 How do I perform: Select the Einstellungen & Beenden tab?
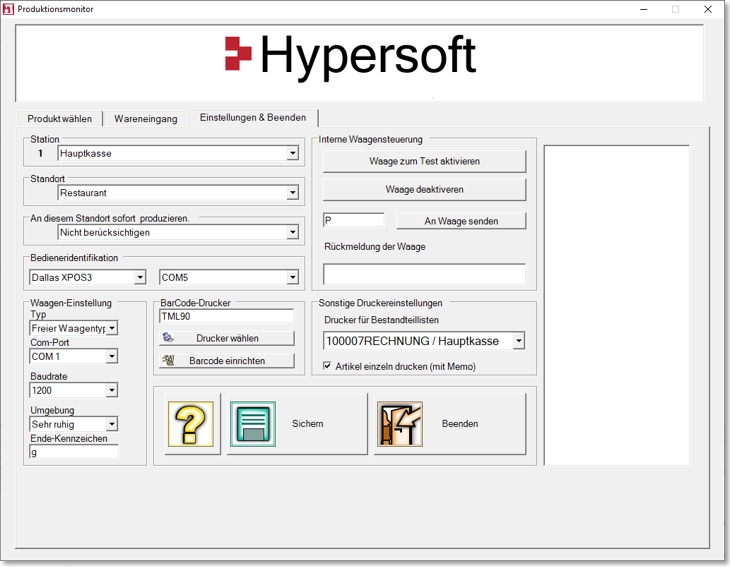253,117
